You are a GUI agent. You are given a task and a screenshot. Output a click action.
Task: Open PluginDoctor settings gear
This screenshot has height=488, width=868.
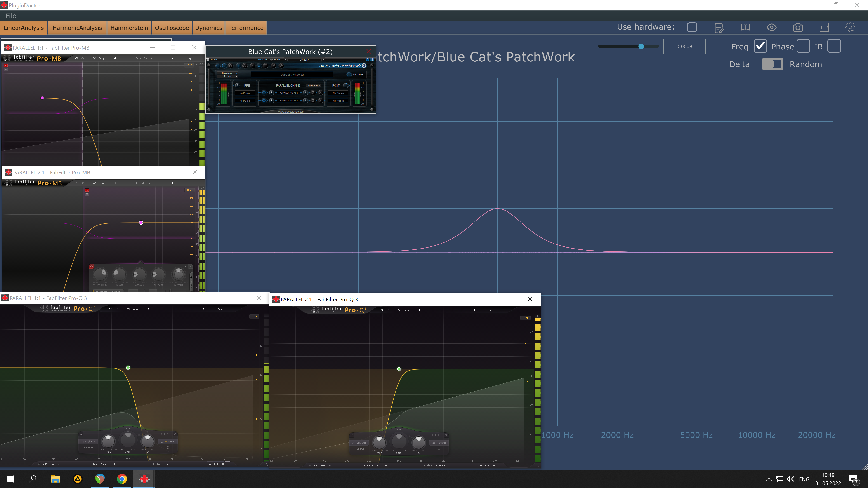pyautogui.click(x=850, y=28)
